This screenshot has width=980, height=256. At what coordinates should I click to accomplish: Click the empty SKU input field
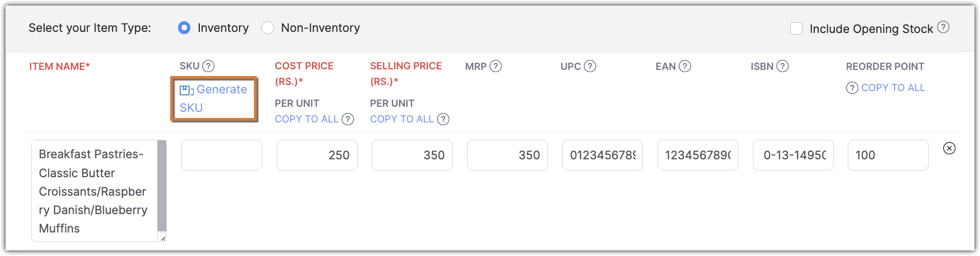[222, 155]
